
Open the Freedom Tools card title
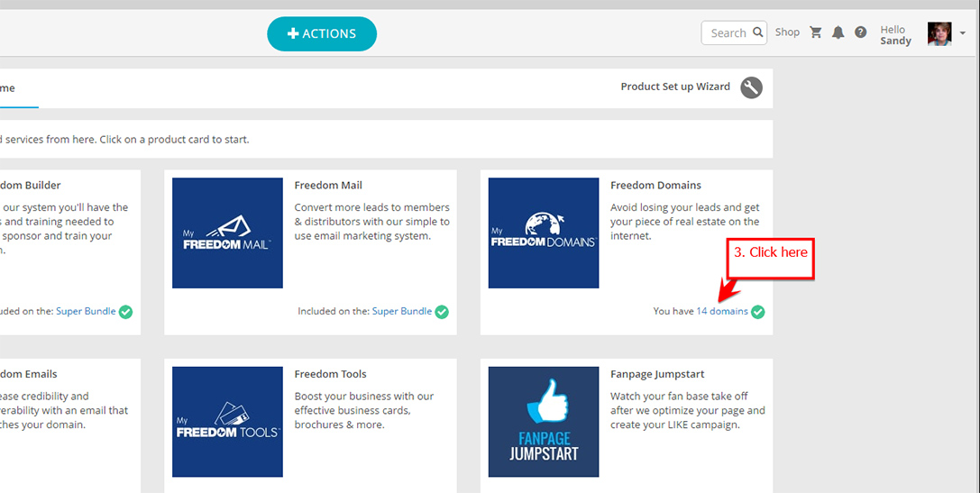pyautogui.click(x=330, y=374)
